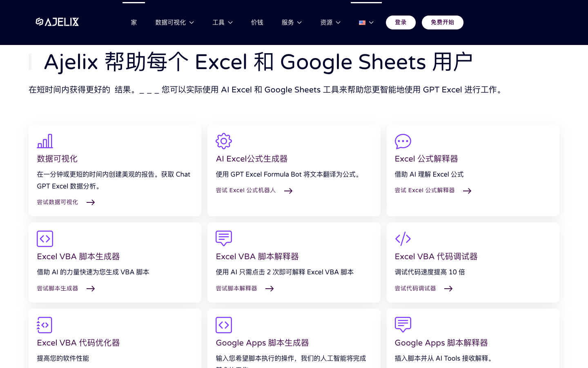Click the Excel VBA 脚本解释器 title

click(x=257, y=256)
